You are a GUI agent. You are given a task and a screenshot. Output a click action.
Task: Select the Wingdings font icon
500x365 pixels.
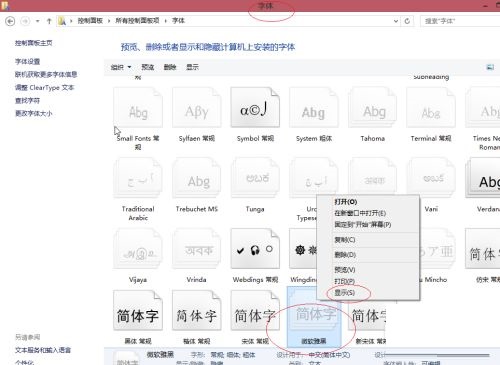point(303,249)
